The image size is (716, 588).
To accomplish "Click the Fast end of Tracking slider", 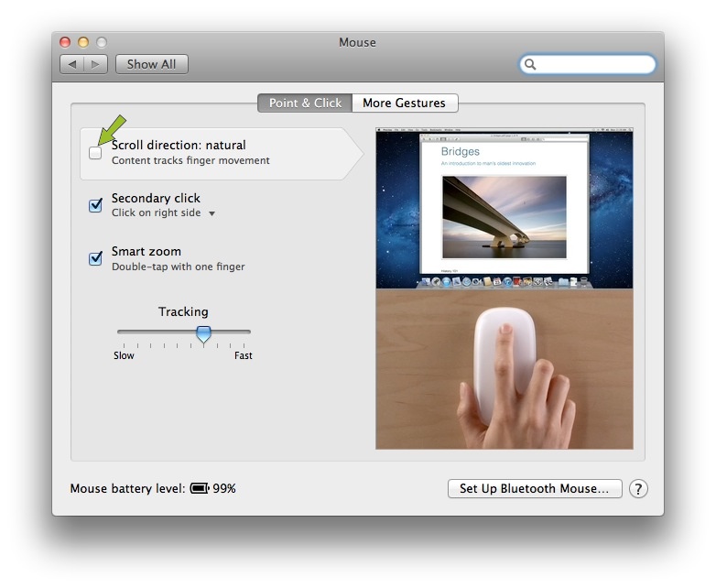I will [x=244, y=355].
